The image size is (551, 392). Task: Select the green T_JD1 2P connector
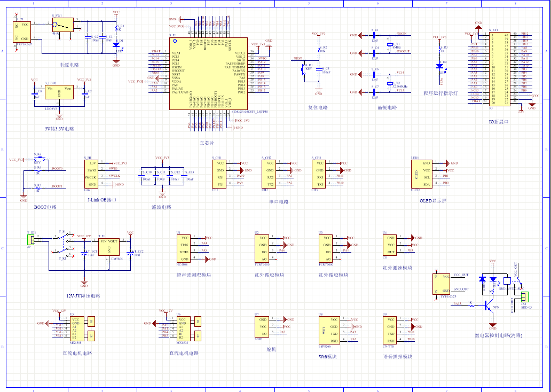click(30, 239)
